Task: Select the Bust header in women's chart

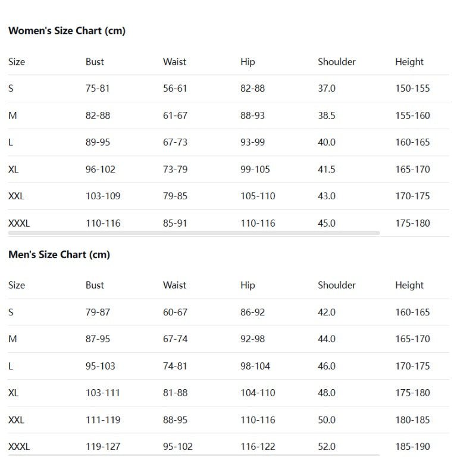Action: 95,62
